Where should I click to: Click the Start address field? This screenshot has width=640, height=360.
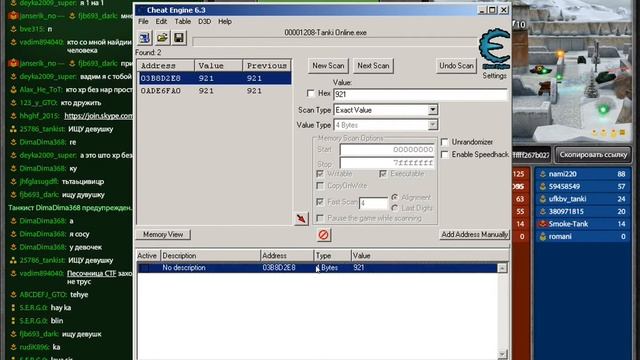click(387, 150)
